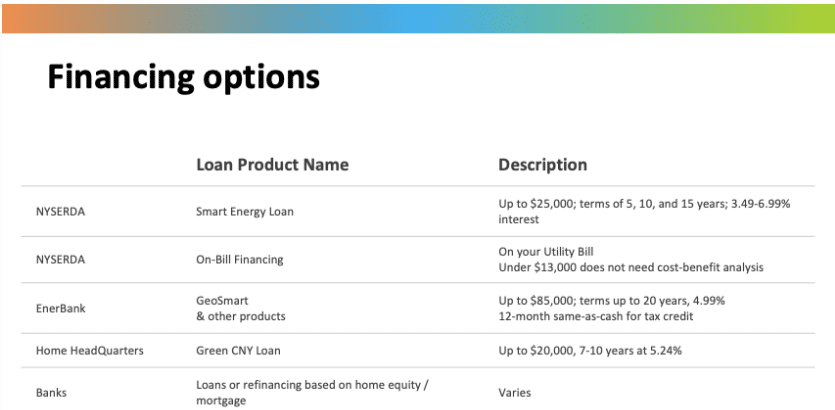Click the Smart Energy Loan cell

coord(244,211)
